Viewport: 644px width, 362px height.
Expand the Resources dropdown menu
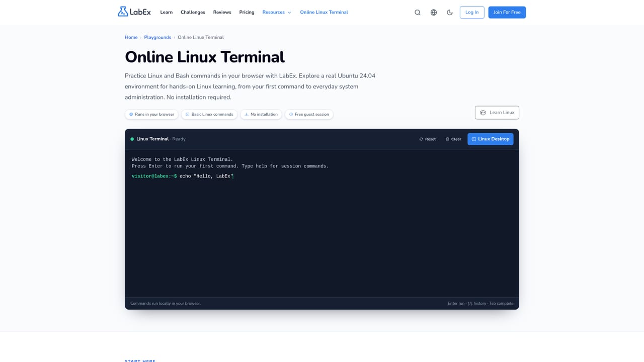click(x=277, y=12)
